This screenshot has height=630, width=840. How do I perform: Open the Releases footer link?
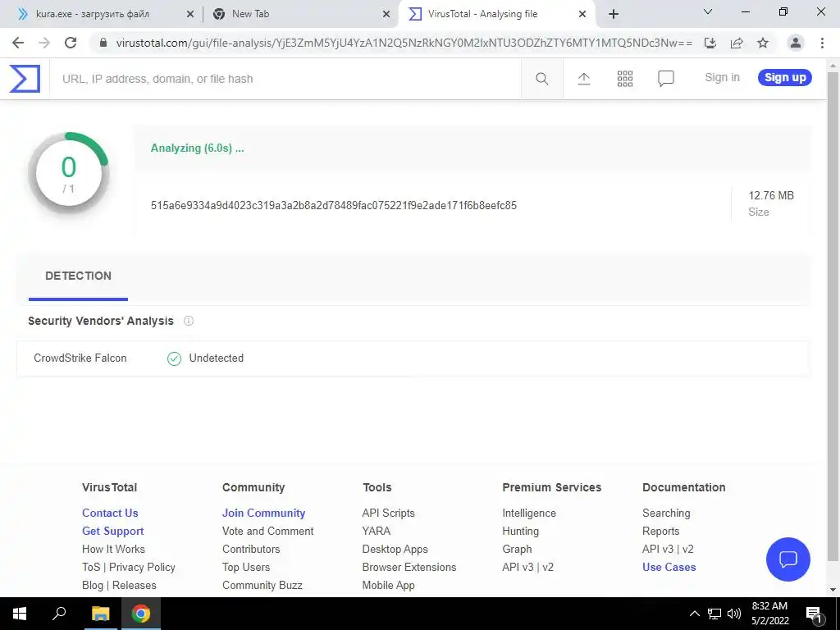[134, 586]
